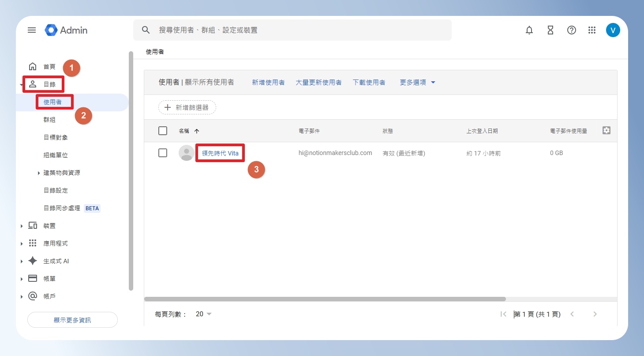Open the help question mark icon
The width and height of the screenshot is (644, 356).
coord(572,30)
